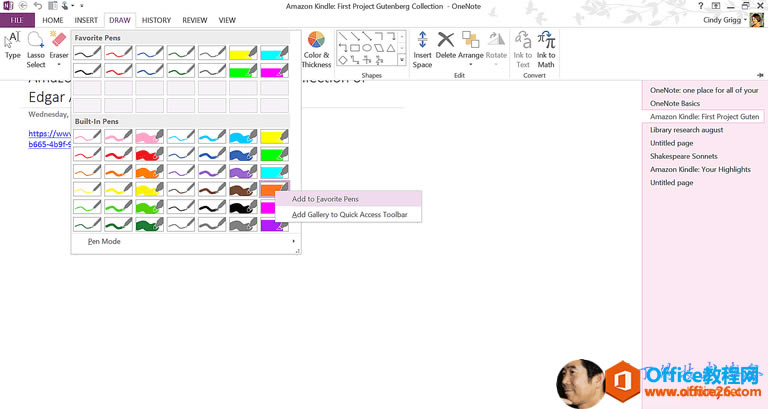768x409 pixels.
Task: Open Customize Quick Access Toolbar dropdown
Action: (x=82, y=6)
